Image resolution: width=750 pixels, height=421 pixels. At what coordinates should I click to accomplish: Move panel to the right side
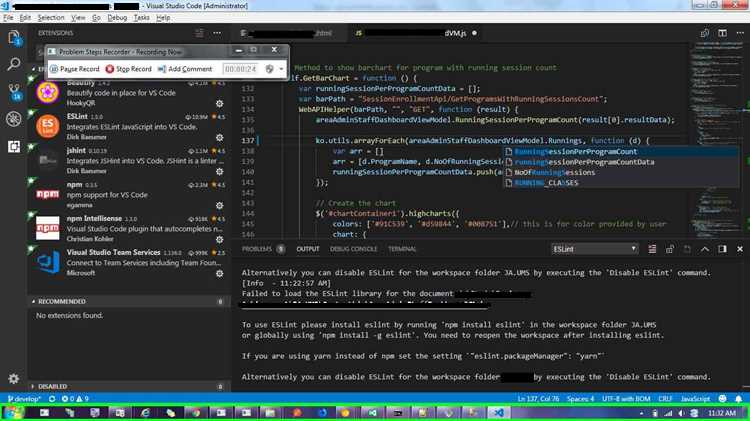coord(722,249)
